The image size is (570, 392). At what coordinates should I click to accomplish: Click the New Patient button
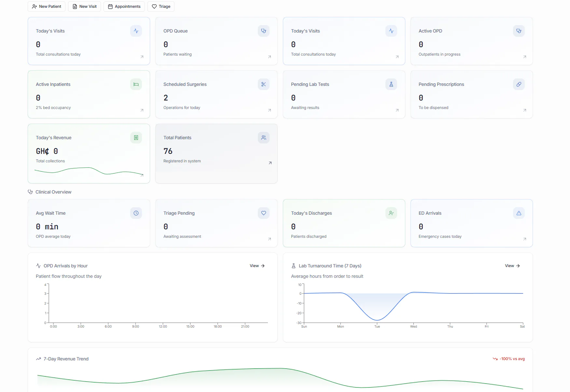coord(47,7)
